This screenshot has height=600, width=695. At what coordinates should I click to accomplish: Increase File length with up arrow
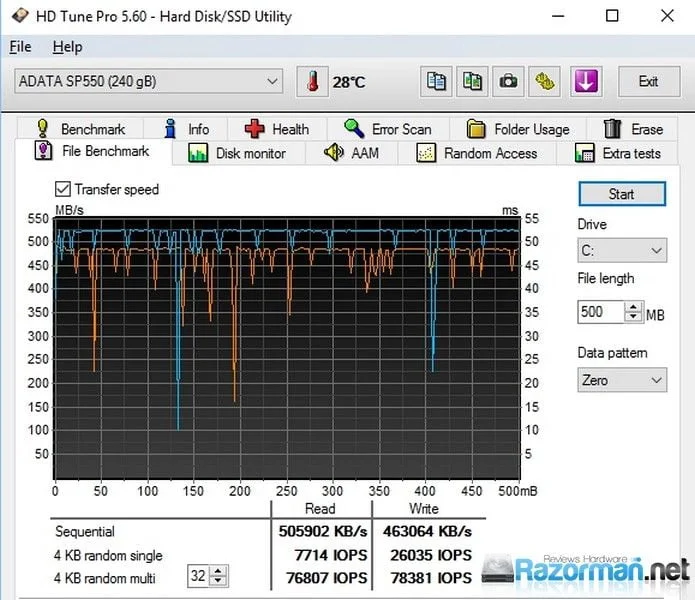[633, 307]
